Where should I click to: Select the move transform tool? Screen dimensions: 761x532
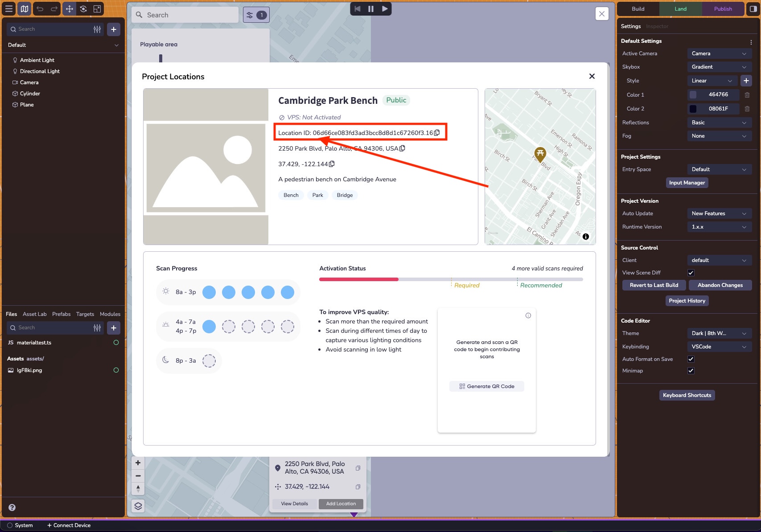pyautogui.click(x=70, y=9)
